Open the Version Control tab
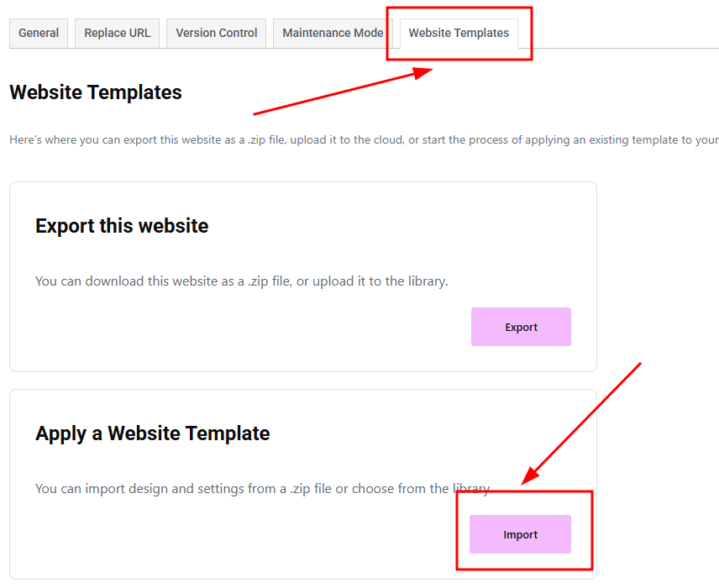This screenshot has width=719, height=588. [x=216, y=33]
